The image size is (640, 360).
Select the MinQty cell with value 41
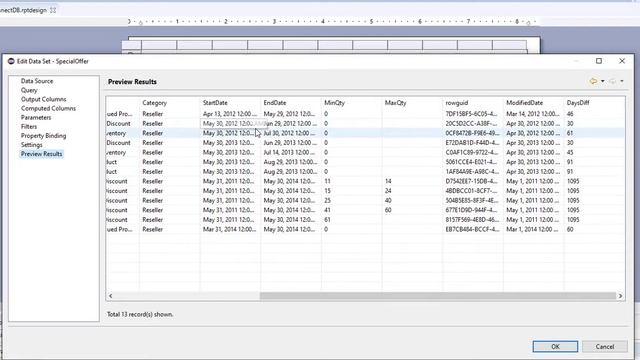tap(351, 210)
